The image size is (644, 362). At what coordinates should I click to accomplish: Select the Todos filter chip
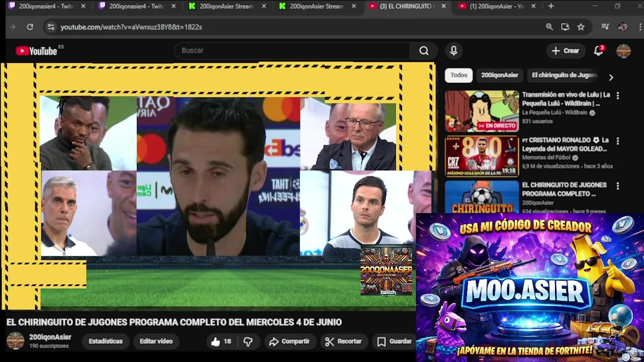click(x=459, y=75)
